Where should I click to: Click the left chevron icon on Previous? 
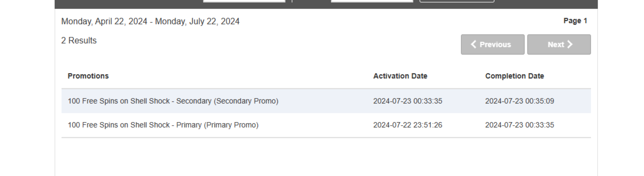473,44
